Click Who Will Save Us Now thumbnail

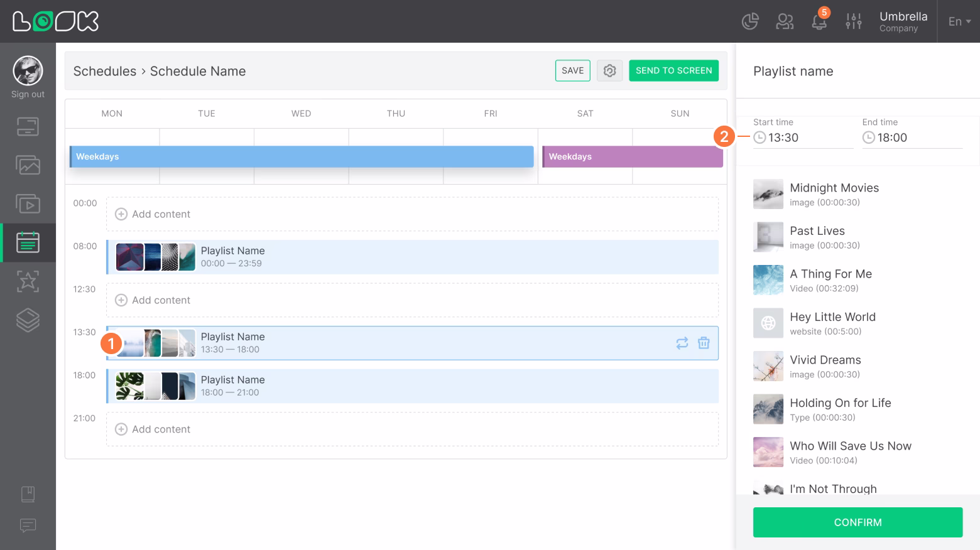(768, 452)
